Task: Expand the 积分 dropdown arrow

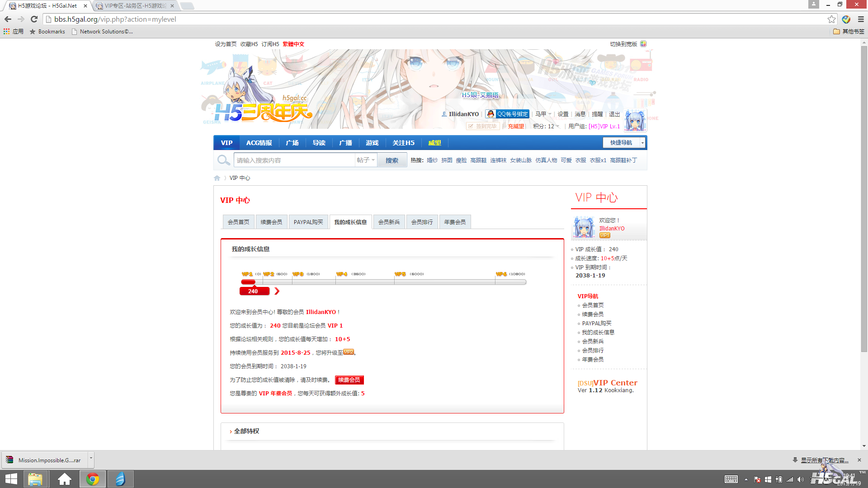Action: point(557,127)
